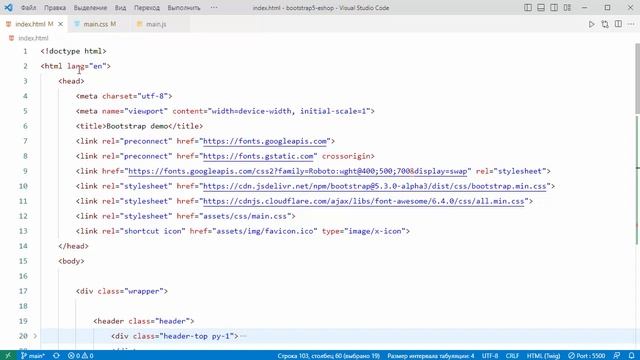Click the Строка 103, столбец 60 status

click(329, 356)
